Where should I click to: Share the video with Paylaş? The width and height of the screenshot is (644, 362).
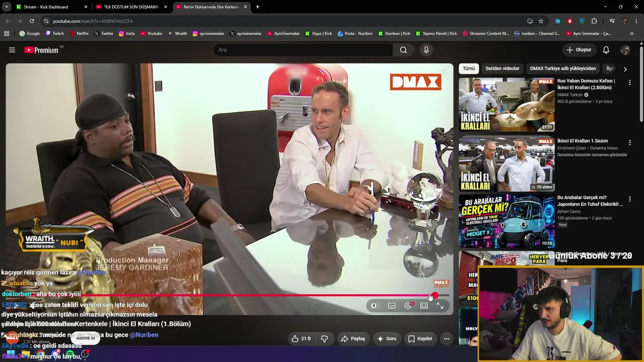353,339
